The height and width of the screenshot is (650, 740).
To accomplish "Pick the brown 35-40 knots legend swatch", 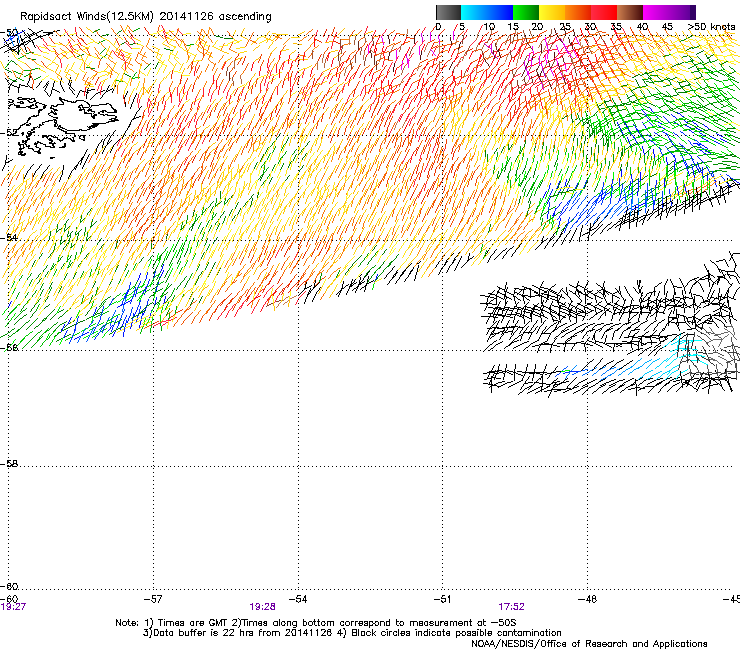I will click(630, 12).
